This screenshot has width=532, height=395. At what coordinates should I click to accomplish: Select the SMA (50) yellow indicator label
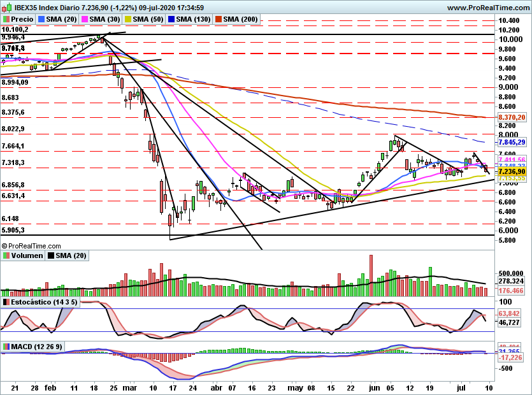[143, 19]
